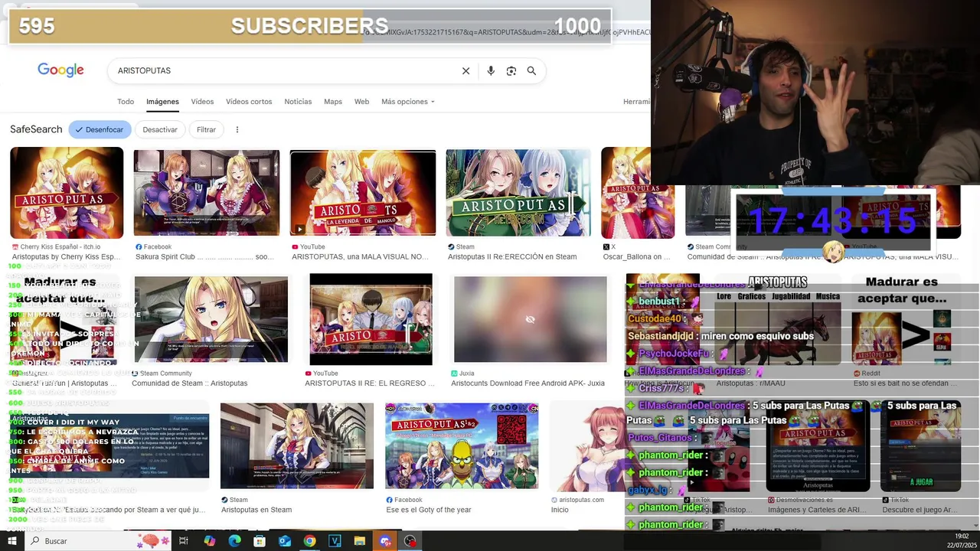Launch Microsoft Copilot from the taskbar
Screen dimensions: 980x551
pos(209,541)
